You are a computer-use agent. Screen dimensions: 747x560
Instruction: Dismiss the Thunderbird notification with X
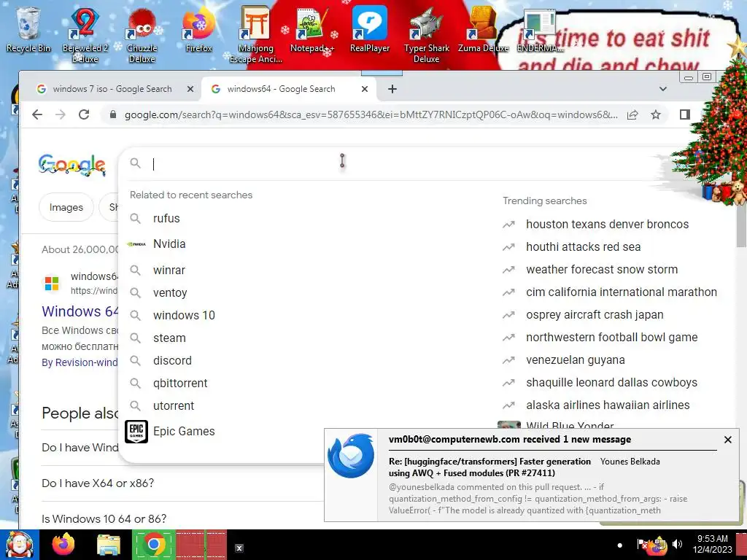727,440
